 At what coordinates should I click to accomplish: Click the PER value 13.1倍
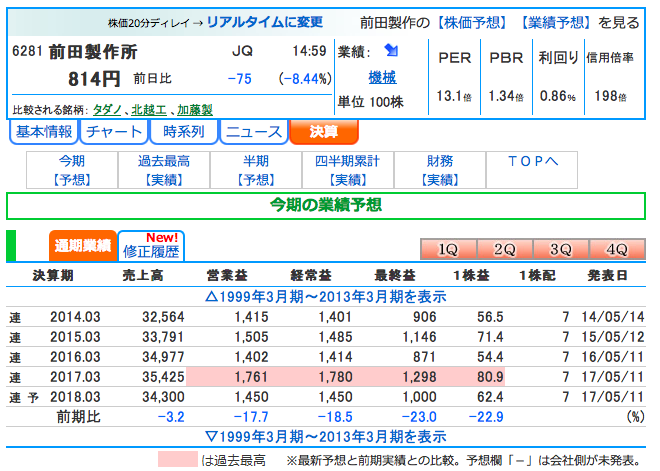[x=454, y=96]
